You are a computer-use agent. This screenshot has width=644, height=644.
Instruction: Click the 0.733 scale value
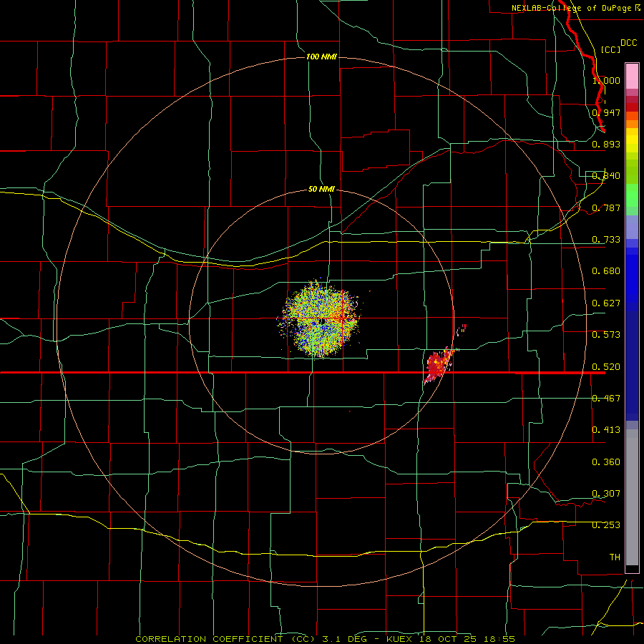pos(606,240)
